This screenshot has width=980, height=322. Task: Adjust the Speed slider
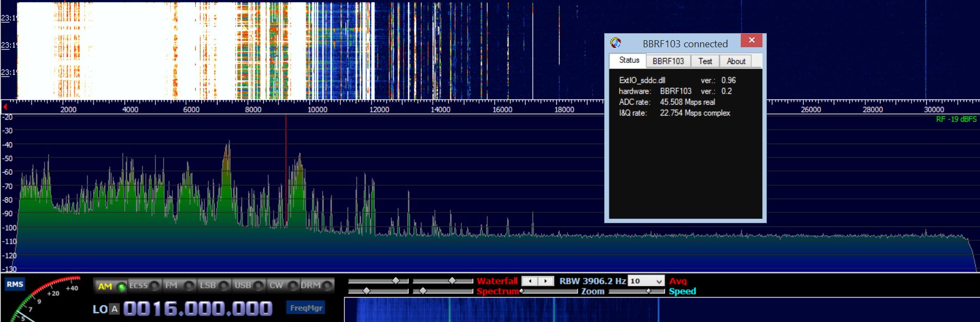[637, 291]
